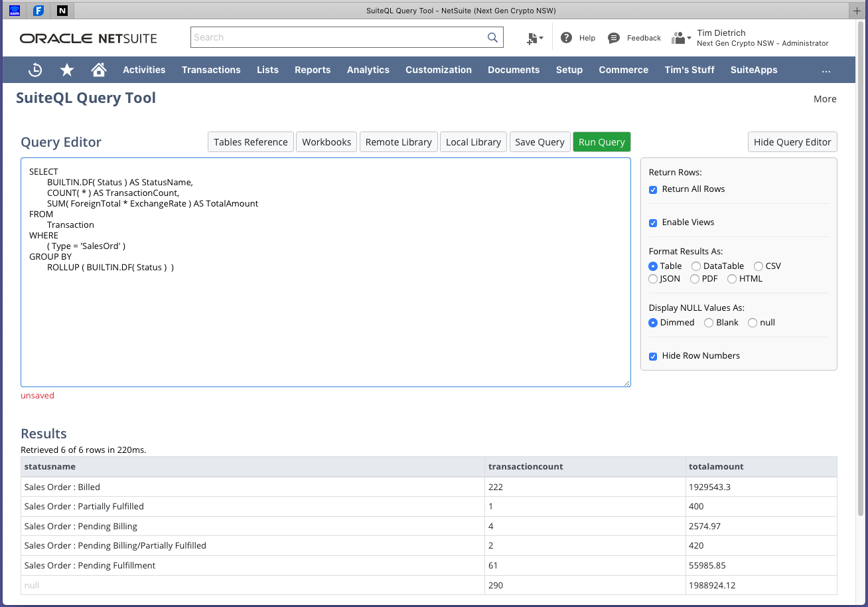The image size is (868, 607).
Task: Open the Commerce menu
Action: coord(624,70)
